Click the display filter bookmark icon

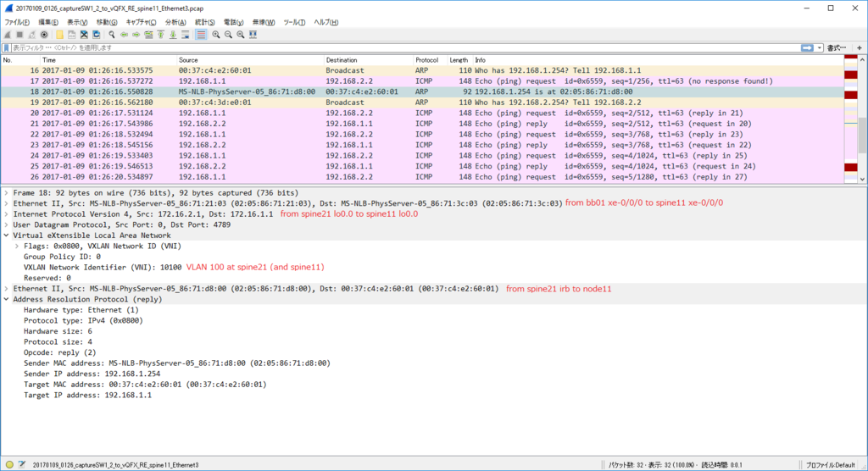[7, 48]
